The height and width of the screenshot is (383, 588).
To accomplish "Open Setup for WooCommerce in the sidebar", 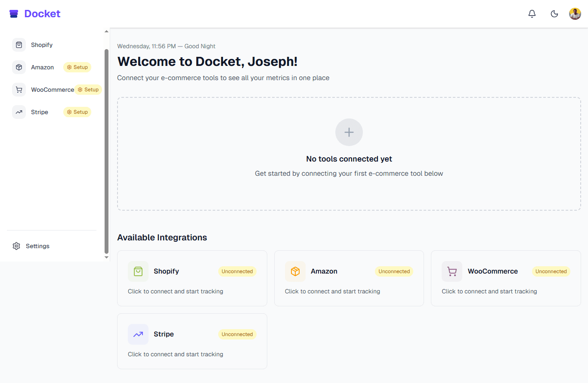I will (x=88, y=90).
